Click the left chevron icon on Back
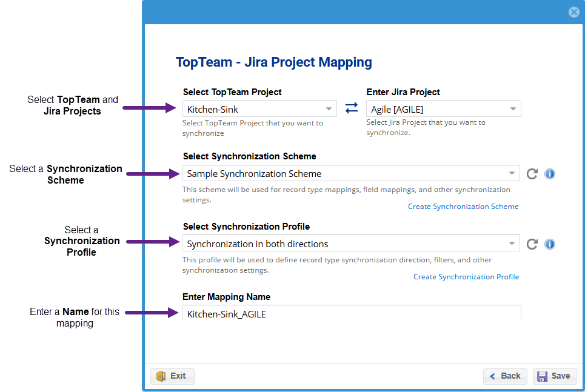The image size is (585, 392). pos(493,376)
